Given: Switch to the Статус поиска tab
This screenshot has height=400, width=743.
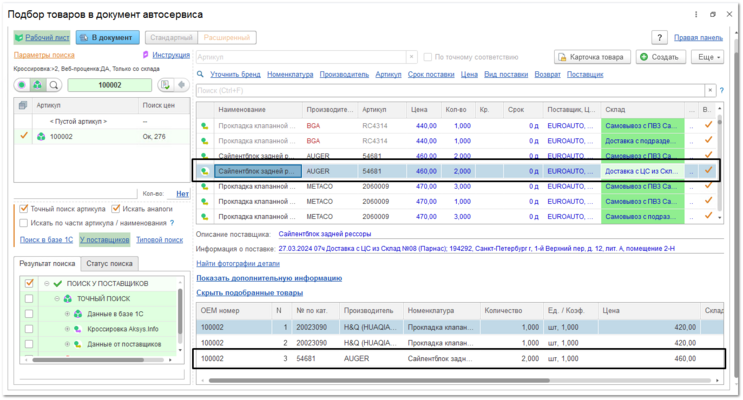Looking at the screenshot, I should [109, 264].
